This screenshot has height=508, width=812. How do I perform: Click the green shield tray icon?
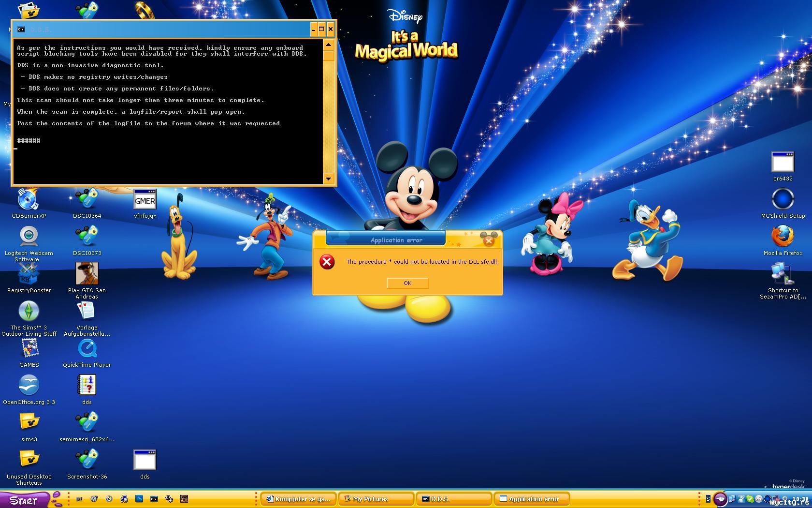[750, 499]
